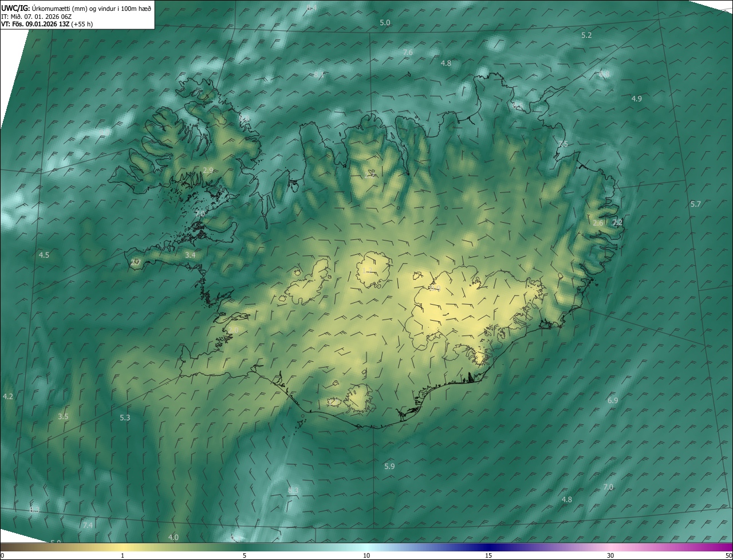Select the 7.6 value label
The image size is (733, 560).
[x=408, y=53]
